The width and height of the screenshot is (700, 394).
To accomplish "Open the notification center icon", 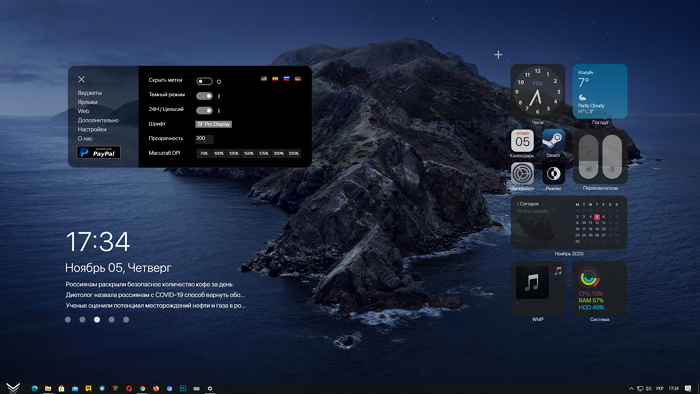I will point(688,389).
